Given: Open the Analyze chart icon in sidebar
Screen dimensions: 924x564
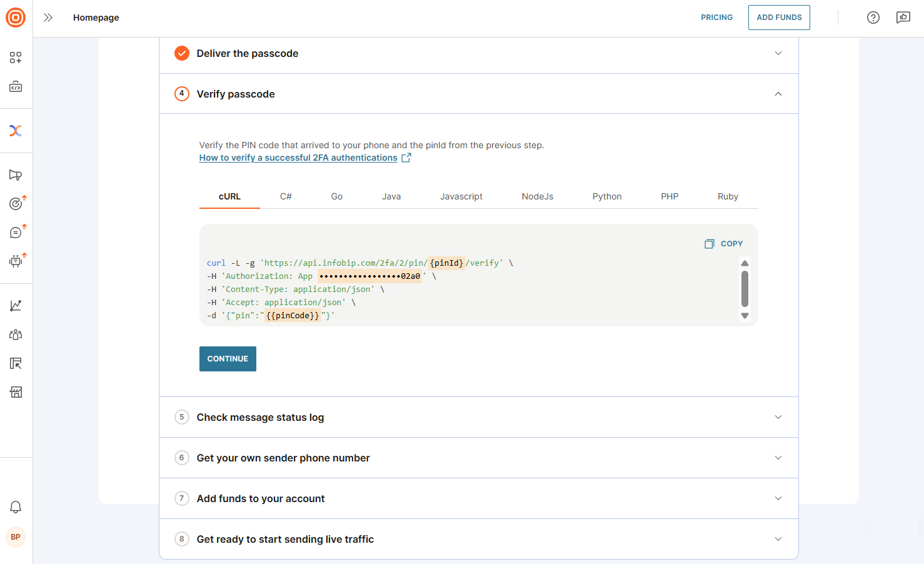Looking at the screenshot, I should click(x=16, y=306).
